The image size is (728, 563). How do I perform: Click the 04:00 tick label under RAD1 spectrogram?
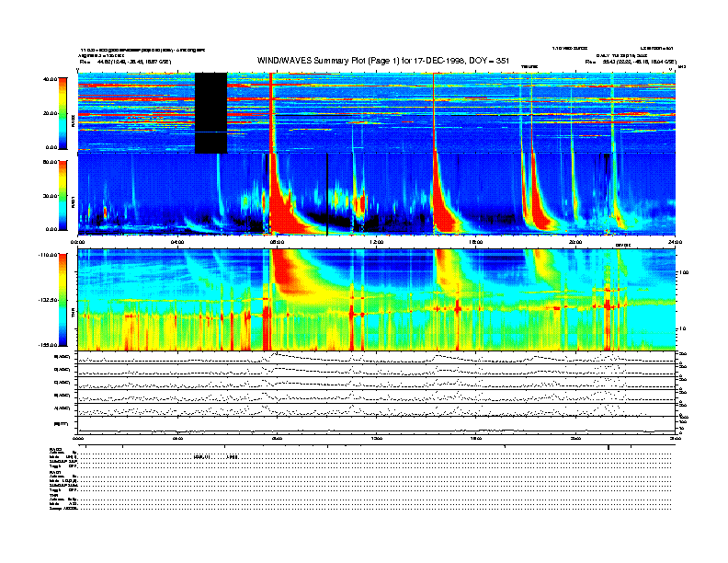(x=177, y=242)
